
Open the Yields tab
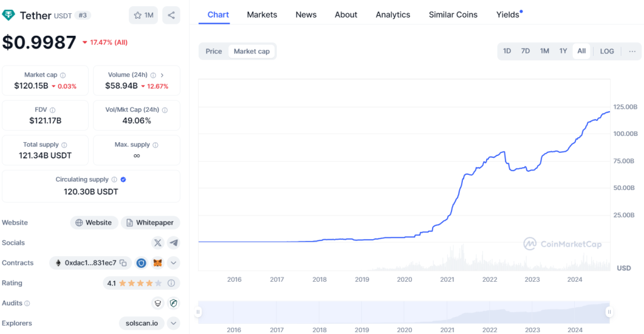[x=508, y=15]
